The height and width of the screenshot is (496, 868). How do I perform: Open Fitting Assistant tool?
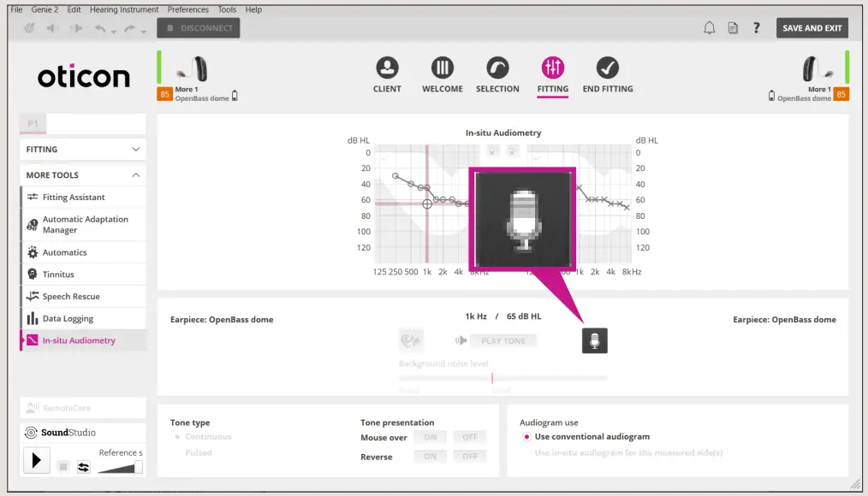tap(84, 197)
